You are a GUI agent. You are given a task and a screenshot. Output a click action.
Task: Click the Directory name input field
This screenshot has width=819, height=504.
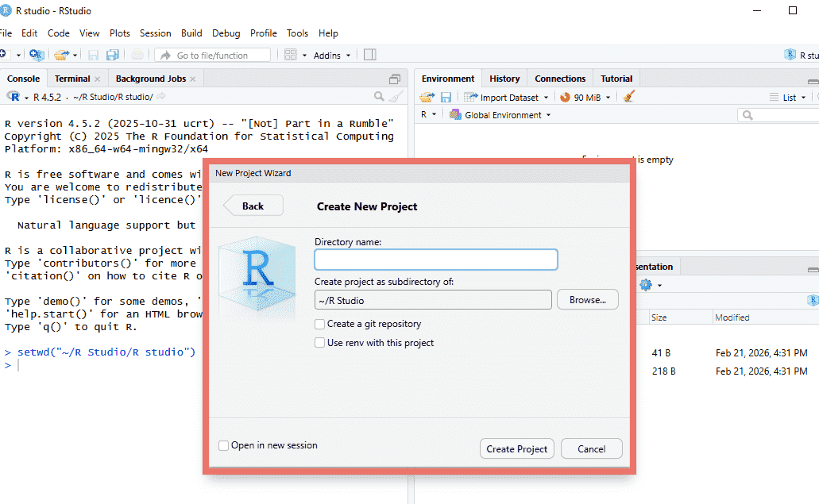[x=436, y=260]
